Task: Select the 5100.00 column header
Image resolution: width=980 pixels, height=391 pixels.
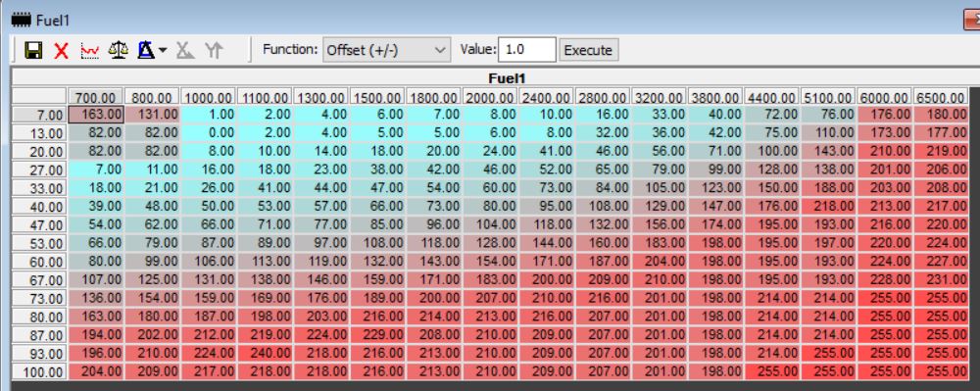Action: (x=828, y=97)
